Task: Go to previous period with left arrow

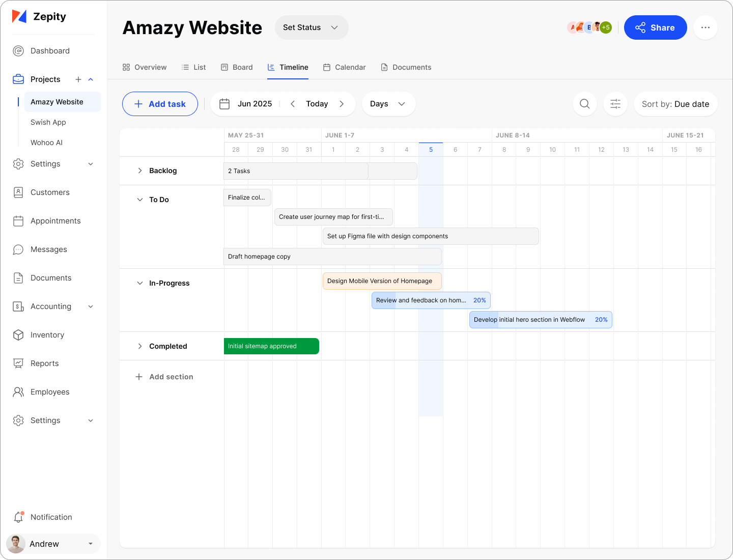Action: [x=293, y=104]
